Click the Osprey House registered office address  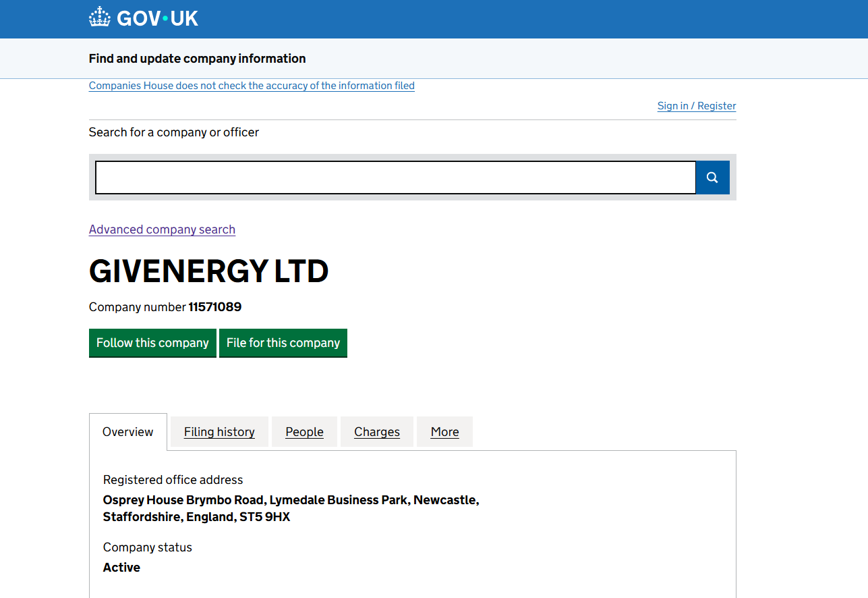(291, 509)
